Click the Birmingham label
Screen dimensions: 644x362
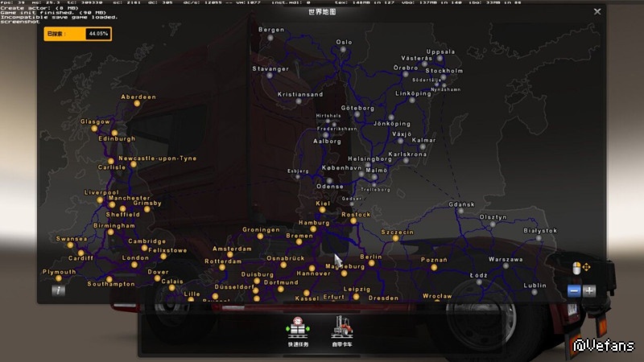pos(114,226)
